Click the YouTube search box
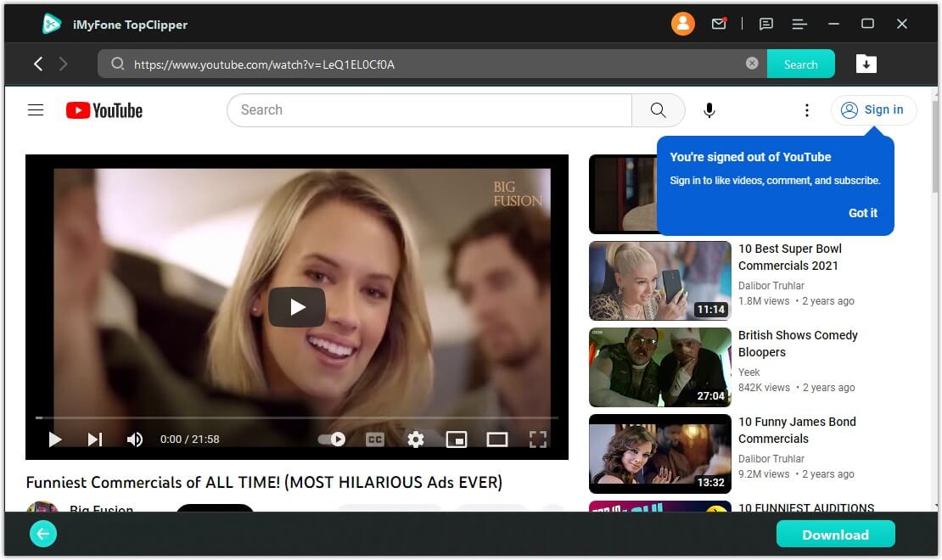 [x=429, y=110]
